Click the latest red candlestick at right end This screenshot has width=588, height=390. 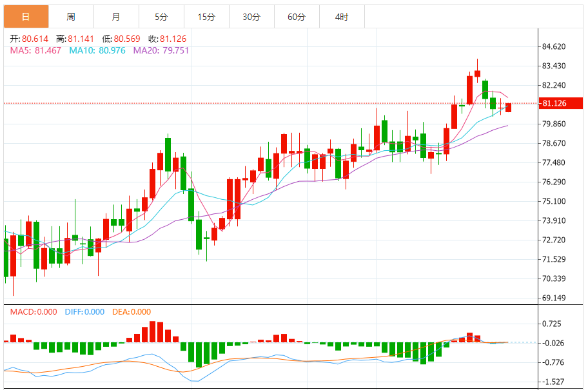(508, 108)
